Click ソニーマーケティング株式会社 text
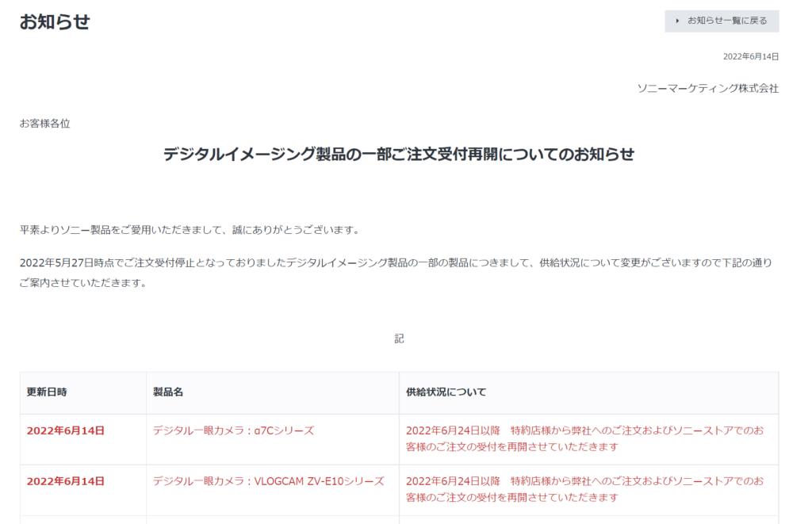Viewport: 812px width, 524px height. [x=708, y=89]
